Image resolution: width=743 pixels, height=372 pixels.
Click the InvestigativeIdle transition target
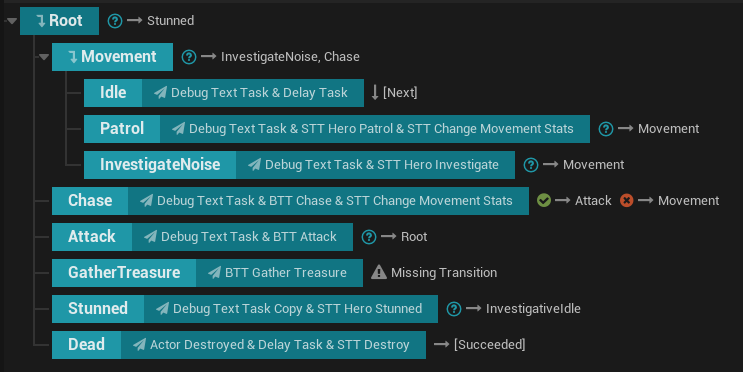[x=533, y=308]
